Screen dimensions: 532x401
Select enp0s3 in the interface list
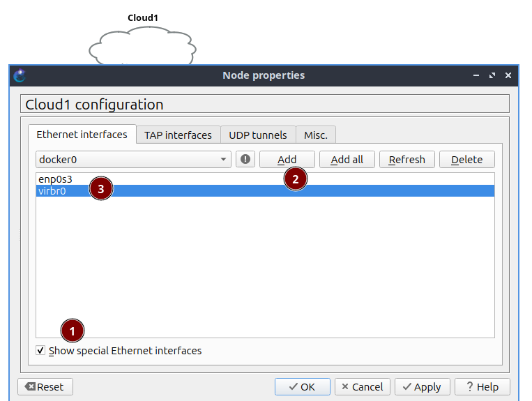point(56,179)
